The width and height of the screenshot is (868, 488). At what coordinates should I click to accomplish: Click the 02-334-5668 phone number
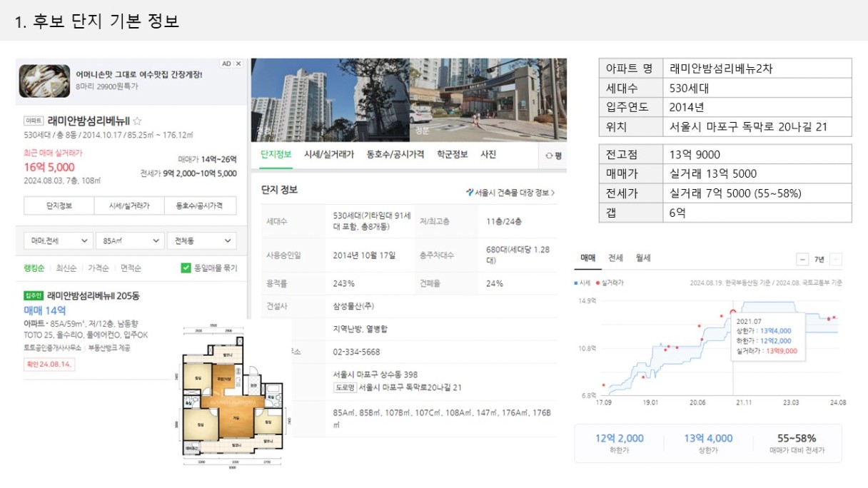click(x=356, y=352)
